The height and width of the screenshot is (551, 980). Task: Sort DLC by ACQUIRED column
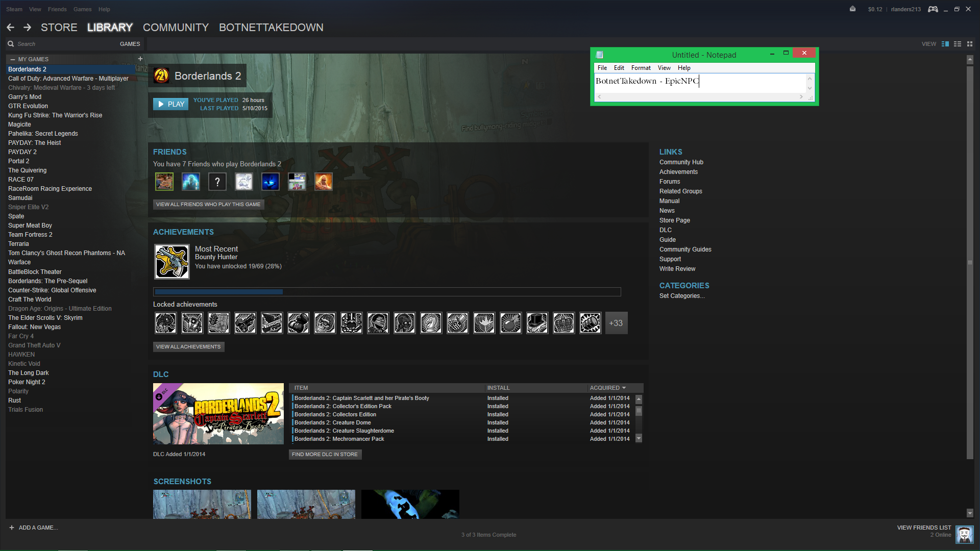pyautogui.click(x=608, y=388)
